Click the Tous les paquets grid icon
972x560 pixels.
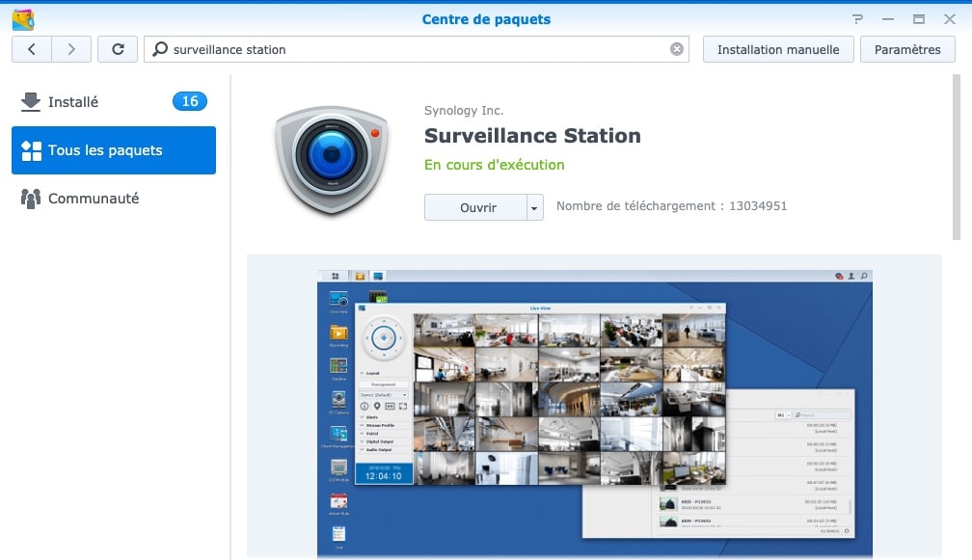click(31, 150)
